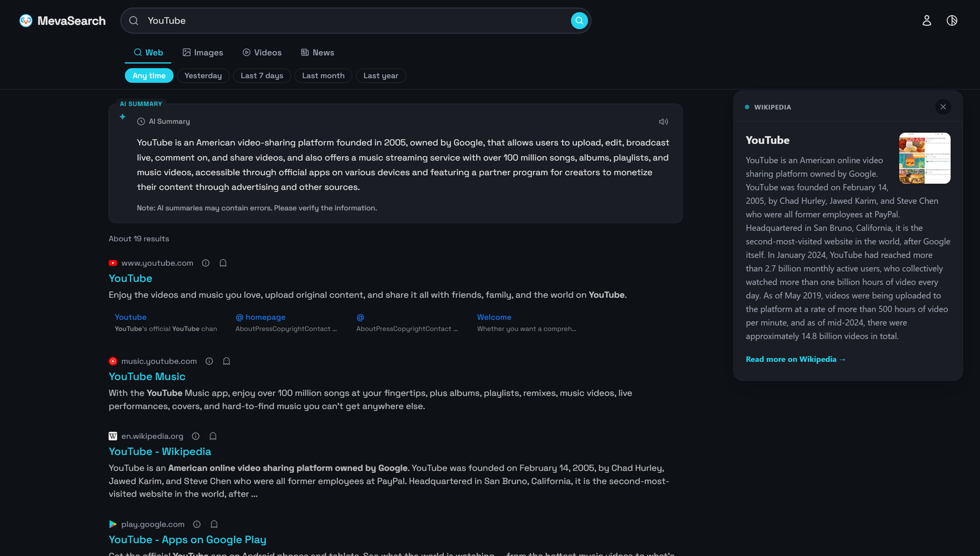Switch to the Videos tab

(x=262, y=53)
